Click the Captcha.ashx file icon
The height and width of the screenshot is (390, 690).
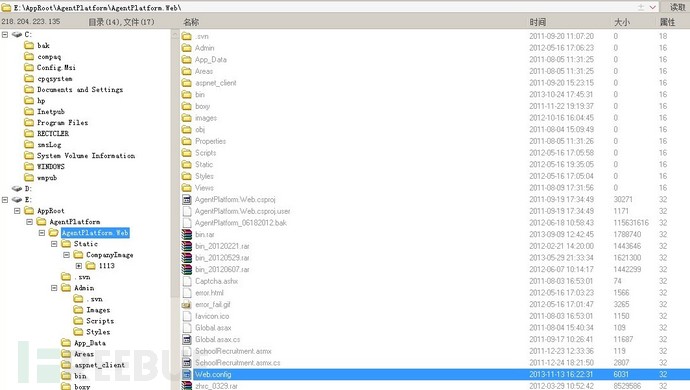tap(187, 281)
